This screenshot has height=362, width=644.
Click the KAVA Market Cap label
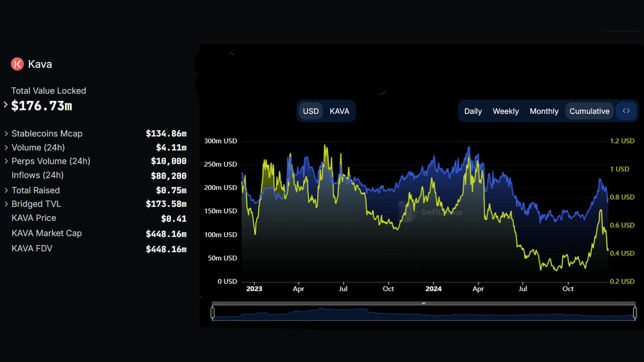coord(47,233)
